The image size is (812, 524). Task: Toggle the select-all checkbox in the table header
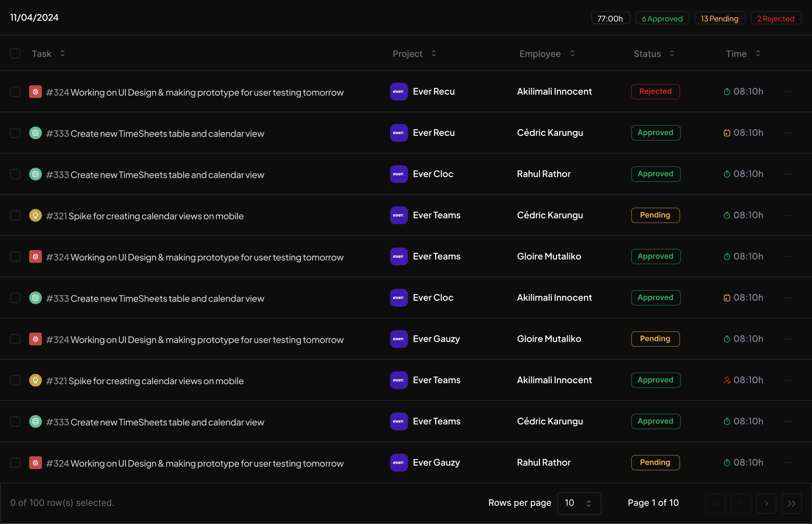pos(15,54)
